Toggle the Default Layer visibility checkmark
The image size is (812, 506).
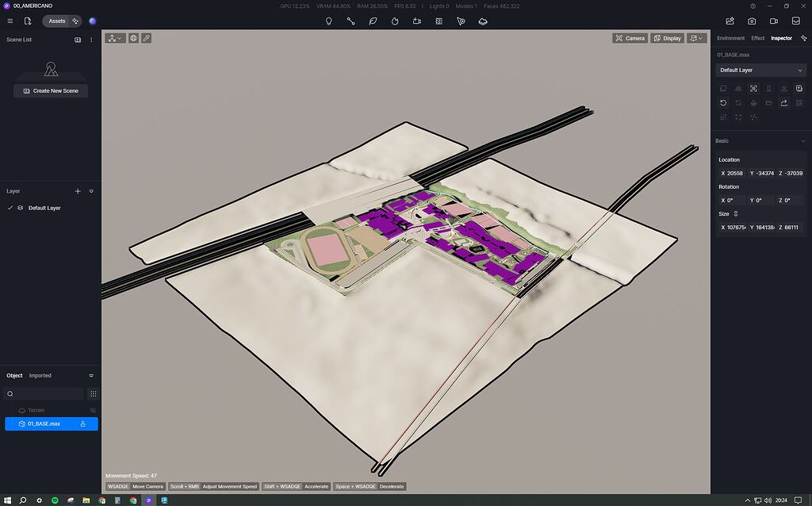pos(9,208)
